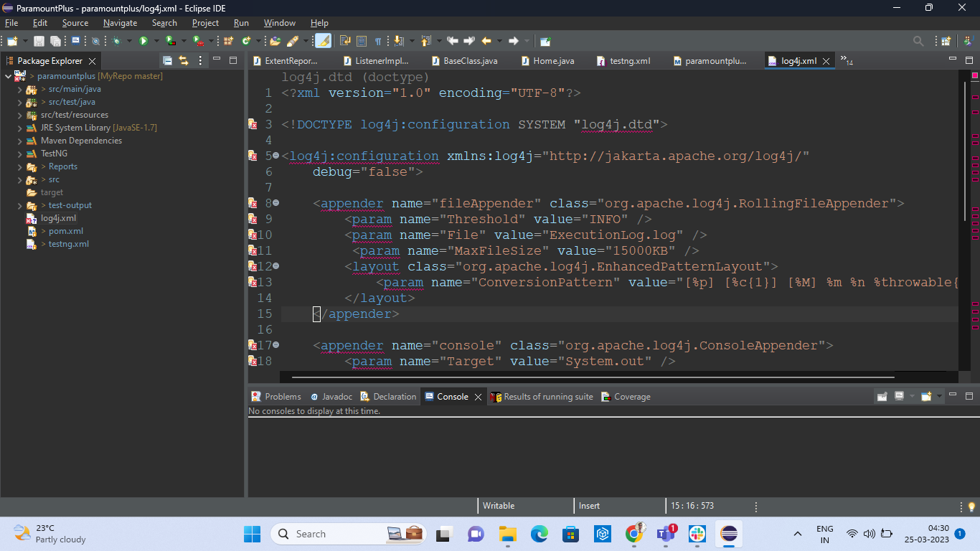Launch Debug mode from the toolbar

click(117, 41)
